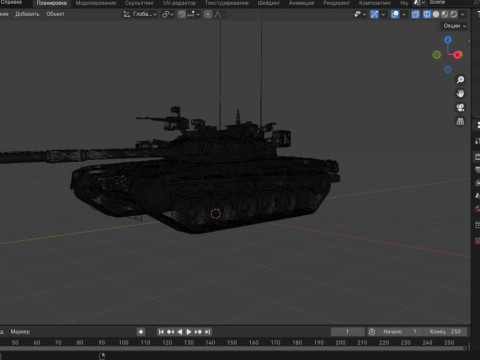Open the Добавить menu in the viewport header
The width and height of the screenshot is (480, 360).
[x=27, y=14]
